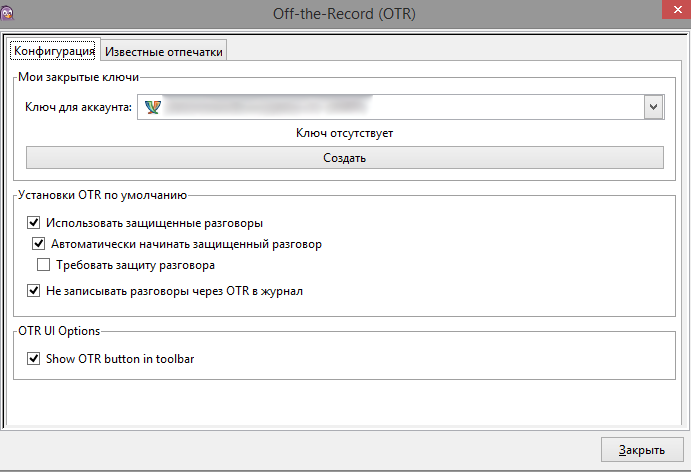Click the 'Ключ для аккаунта:' label
Viewport: 691px width, 472px height.
pos(78,107)
